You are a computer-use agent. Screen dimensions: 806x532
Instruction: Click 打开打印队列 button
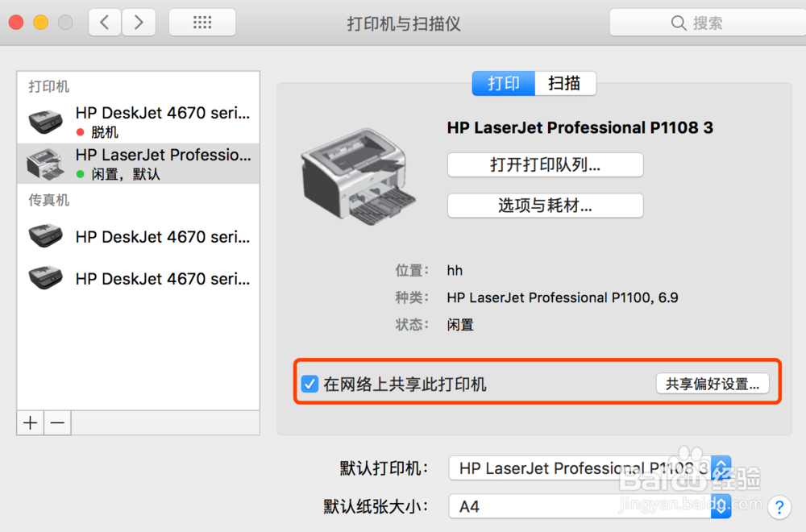click(x=545, y=165)
